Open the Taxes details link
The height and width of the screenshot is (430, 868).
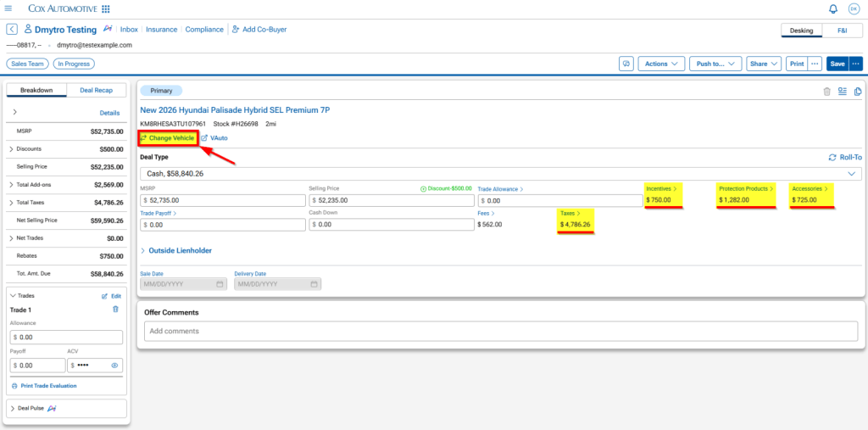tap(570, 214)
